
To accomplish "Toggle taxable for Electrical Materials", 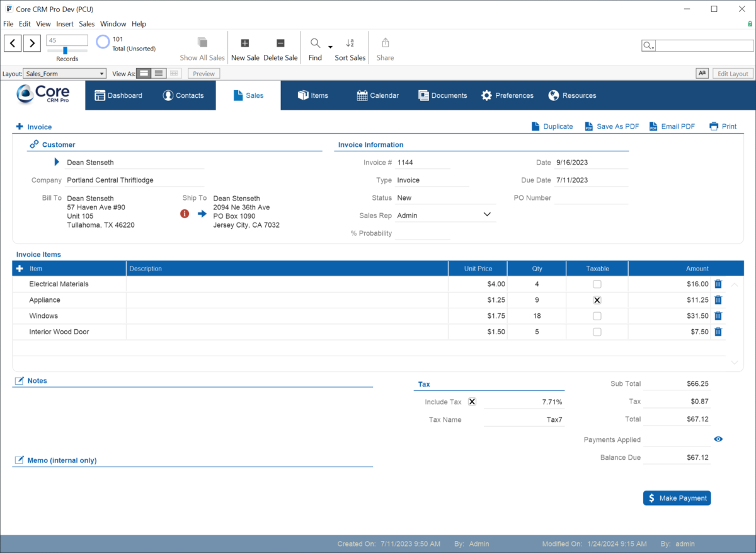I will pyautogui.click(x=596, y=284).
